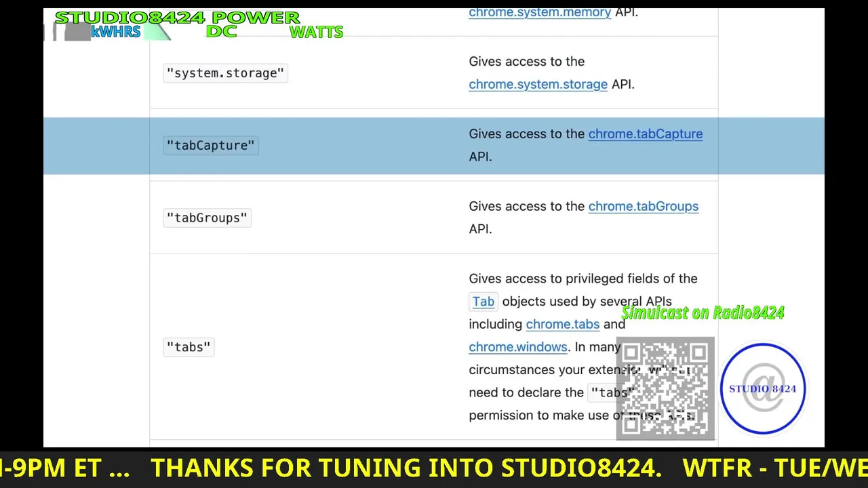
Task: Click the scrolling 'THANKS FOR TUNING INTO STUDIO8424' ticker
Action: [406, 468]
